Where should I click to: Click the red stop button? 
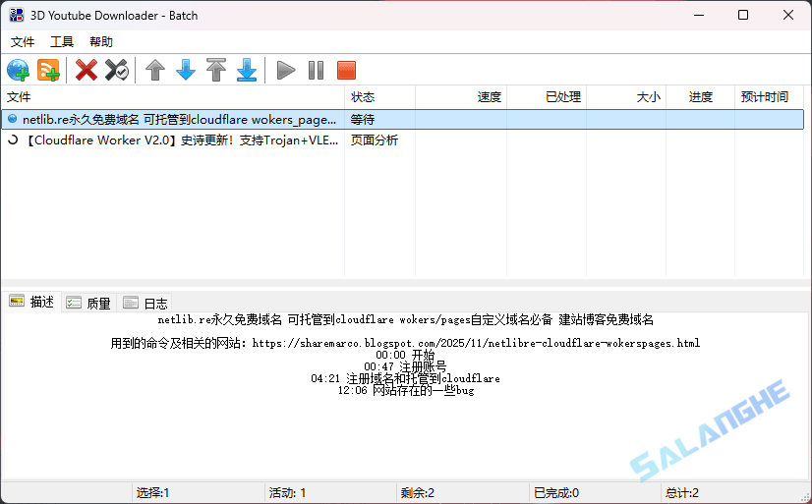pyautogui.click(x=346, y=70)
